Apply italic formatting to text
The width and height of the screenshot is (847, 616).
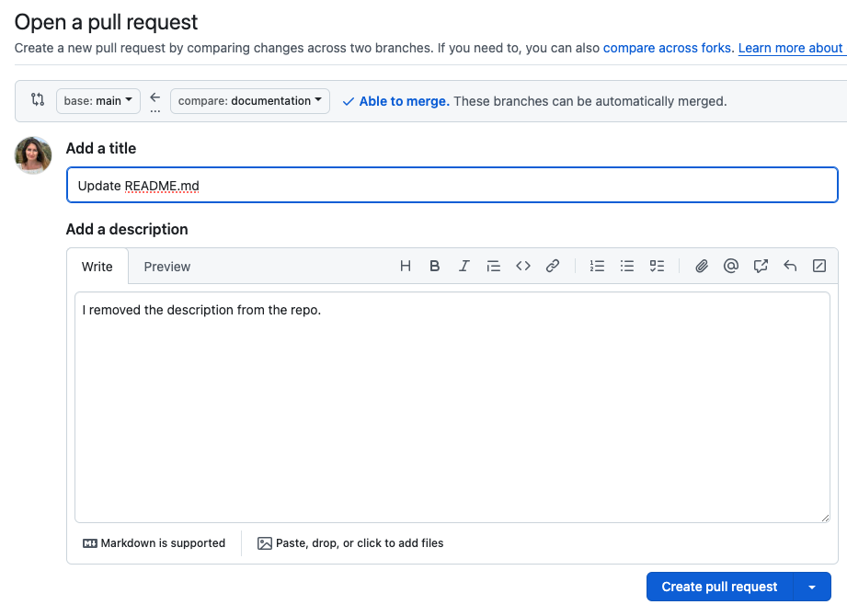(x=464, y=267)
